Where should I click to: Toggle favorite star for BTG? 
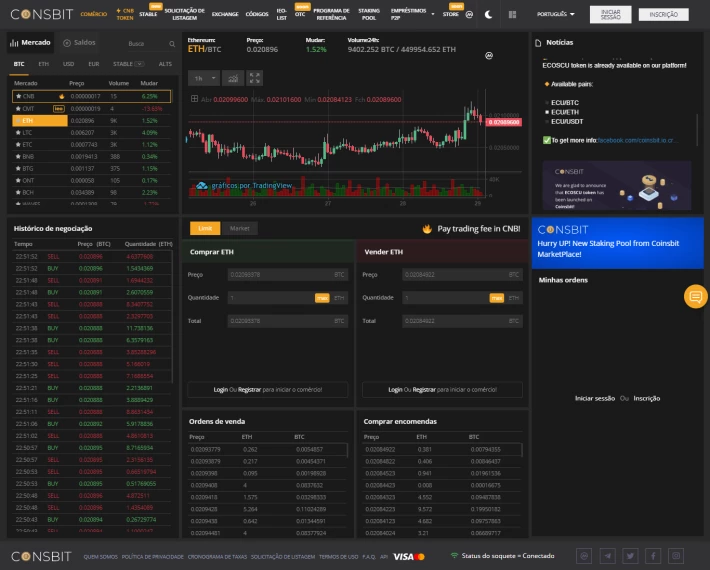coord(18,168)
